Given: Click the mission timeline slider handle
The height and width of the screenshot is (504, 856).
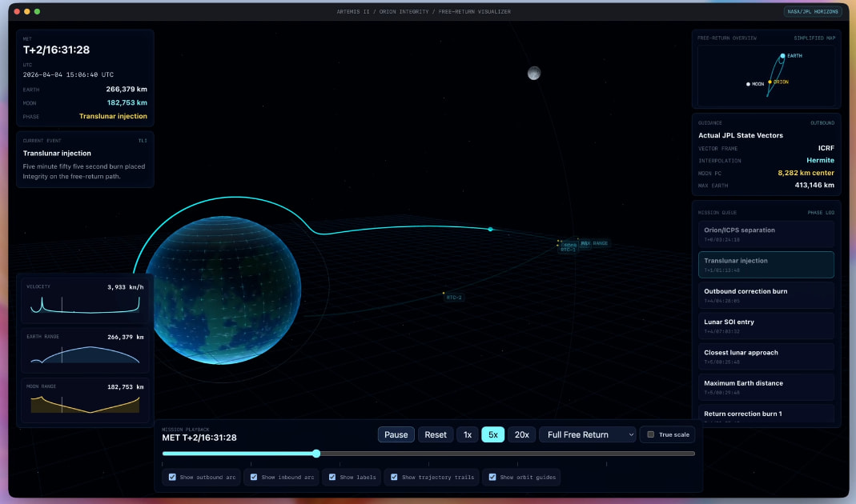Looking at the screenshot, I should coord(316,454).
